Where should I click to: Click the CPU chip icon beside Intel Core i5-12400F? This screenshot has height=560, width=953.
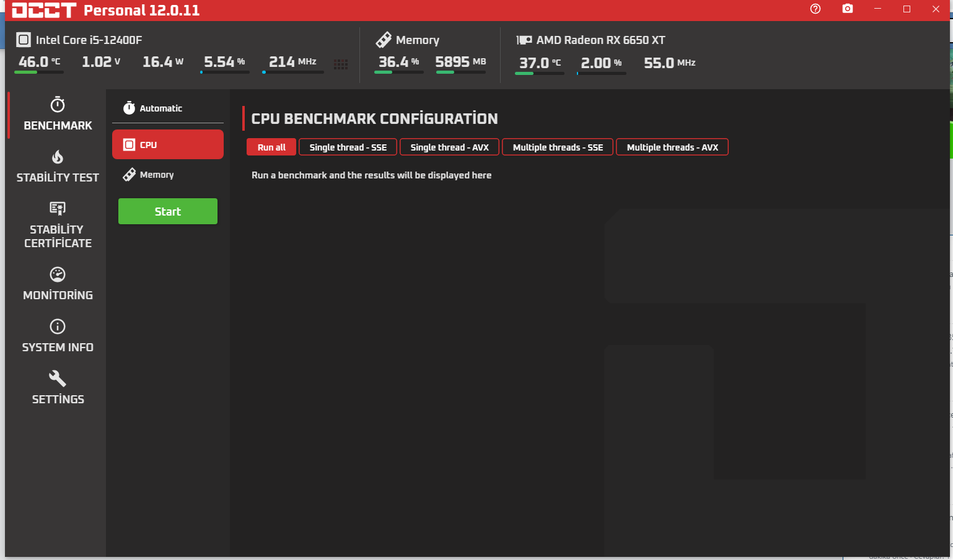click(x=23, y=40)
